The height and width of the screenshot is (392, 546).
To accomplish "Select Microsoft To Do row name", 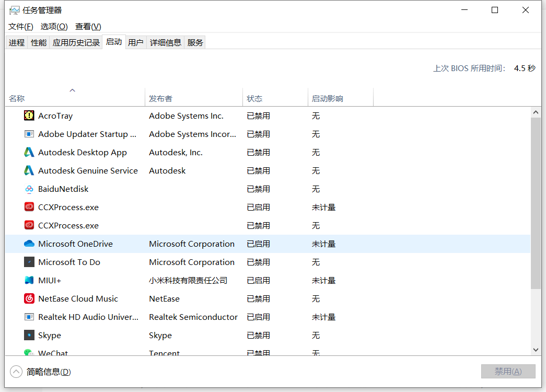I will pyautogui.click(x=69, y=262).
